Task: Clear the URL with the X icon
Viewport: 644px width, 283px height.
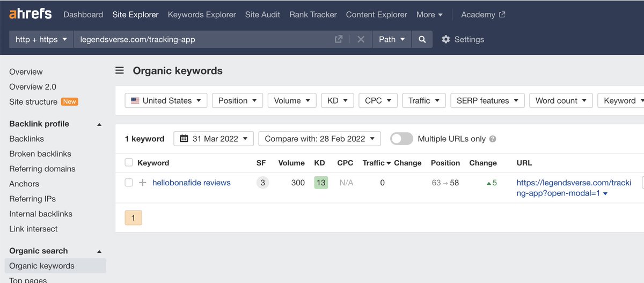Action: (x=361, y=39)
